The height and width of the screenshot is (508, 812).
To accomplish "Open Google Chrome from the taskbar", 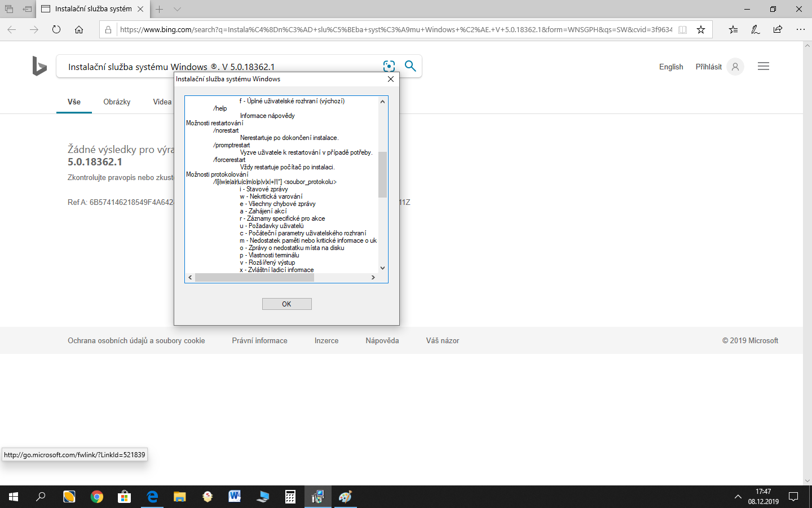I will (97, 497).
